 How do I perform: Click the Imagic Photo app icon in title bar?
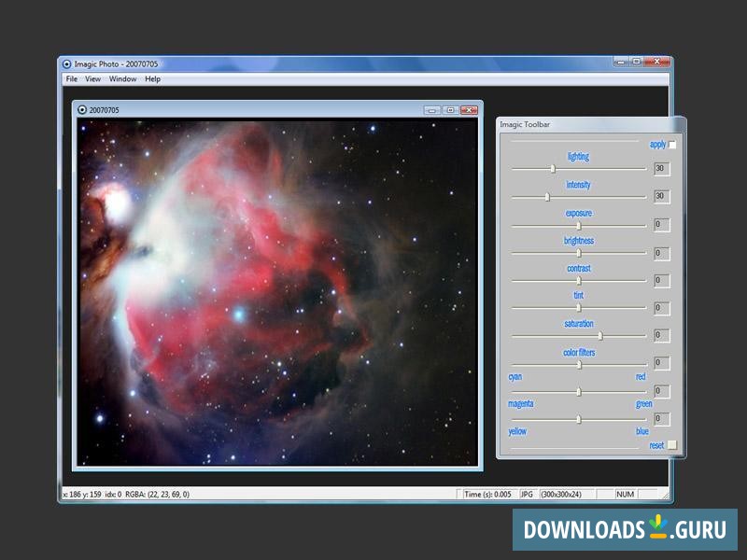[66, 63]
